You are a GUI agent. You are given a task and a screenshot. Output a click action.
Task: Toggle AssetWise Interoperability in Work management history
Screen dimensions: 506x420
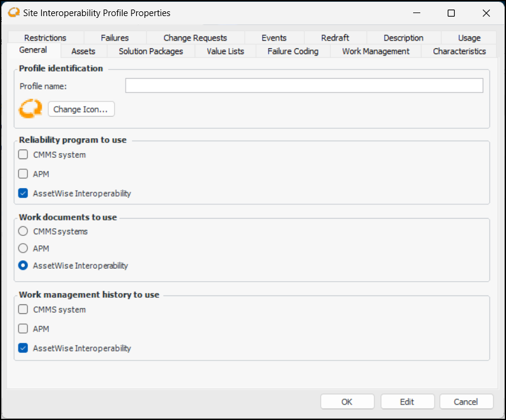[23, 348]
